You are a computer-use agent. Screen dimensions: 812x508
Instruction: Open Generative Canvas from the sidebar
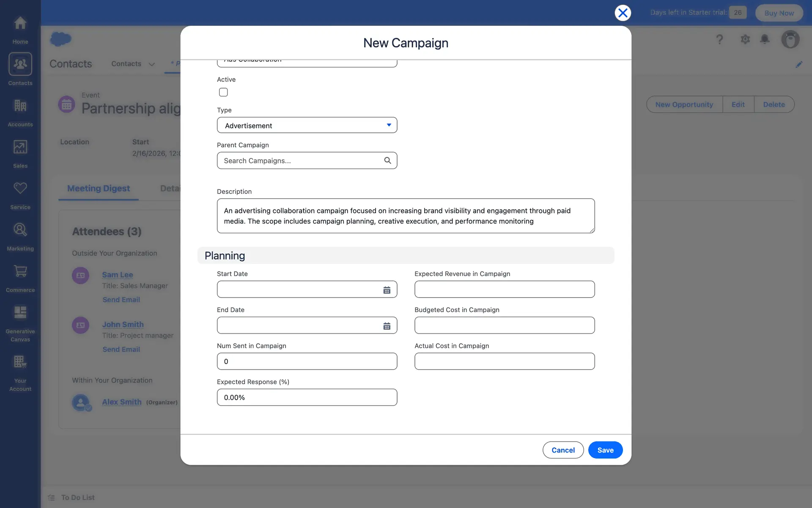(20, 323)
